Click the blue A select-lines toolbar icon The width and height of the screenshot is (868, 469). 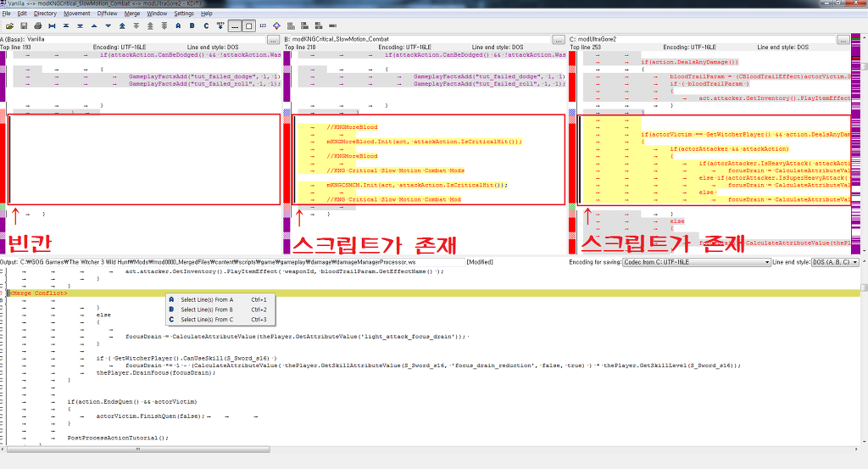click(177, 25)
